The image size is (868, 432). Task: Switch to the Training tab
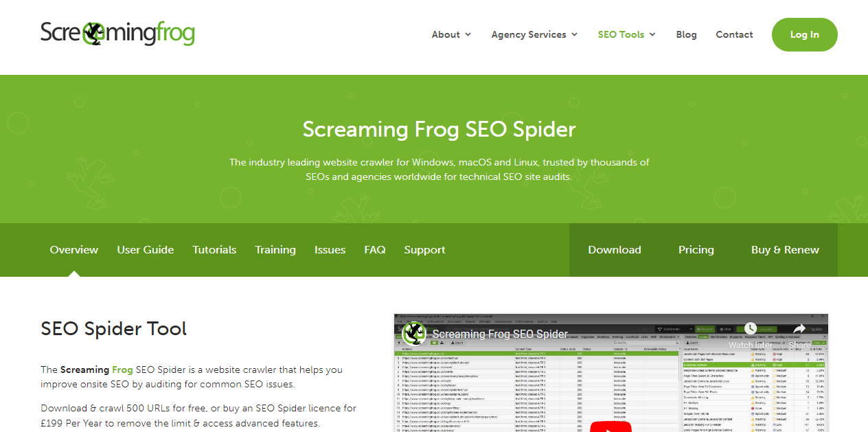[x=275, y=250]
